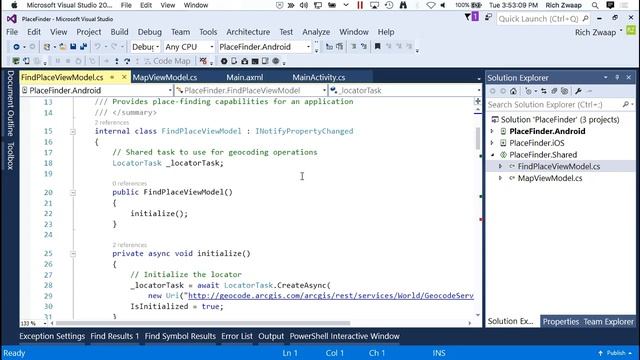Expand FindPlaceViewModel.cs tree node
640x360 pixels.
tap(500, 167)
